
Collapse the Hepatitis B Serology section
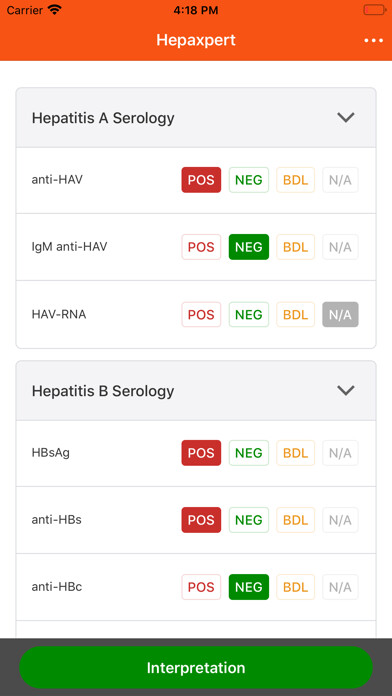pos(345,391)
